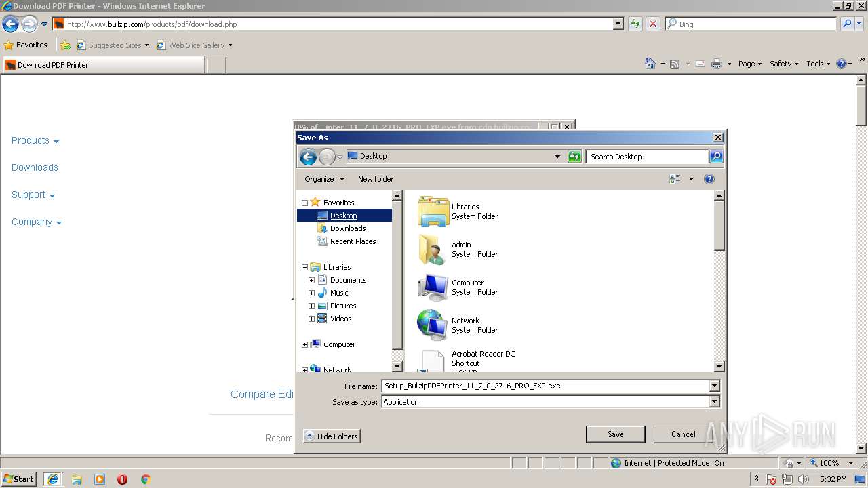Click the File name input field
868x488 pixels.
pos(545,386)
